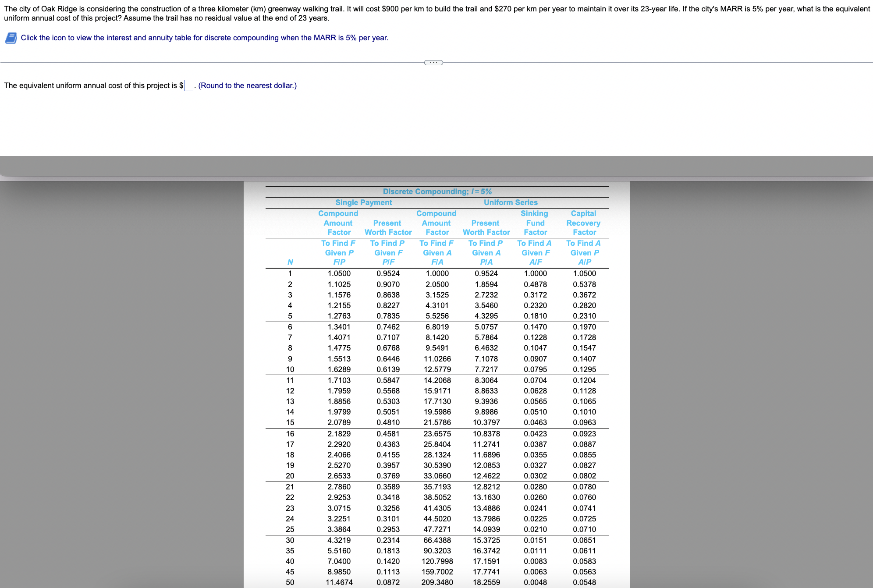Select the 'Discrete Compounding; i=5%' table title

pyautogui.click(x=437, y=191)
